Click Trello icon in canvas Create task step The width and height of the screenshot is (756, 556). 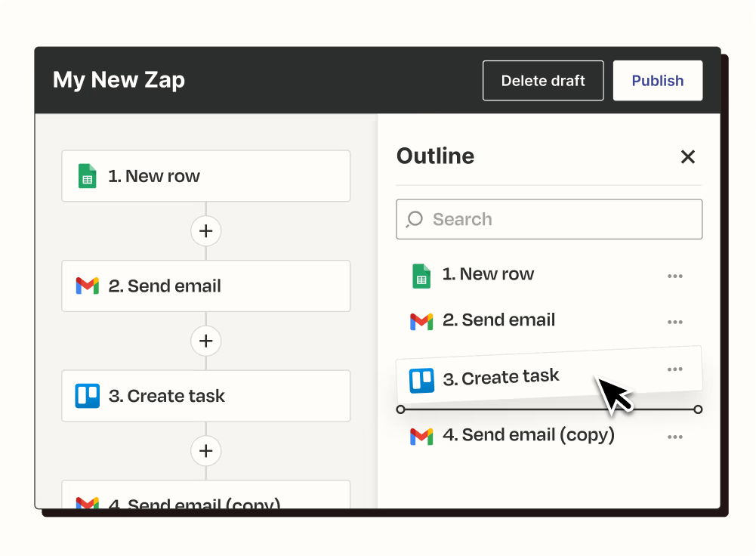pos(88,396)
